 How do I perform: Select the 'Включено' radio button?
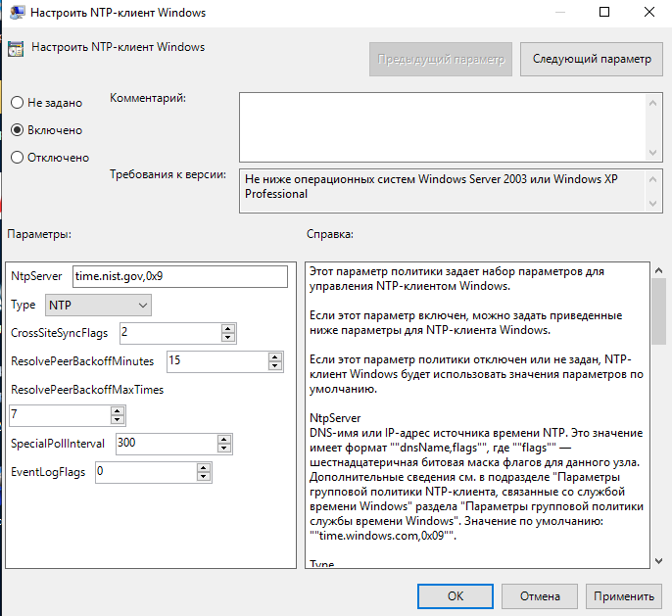tap(17, 130)
